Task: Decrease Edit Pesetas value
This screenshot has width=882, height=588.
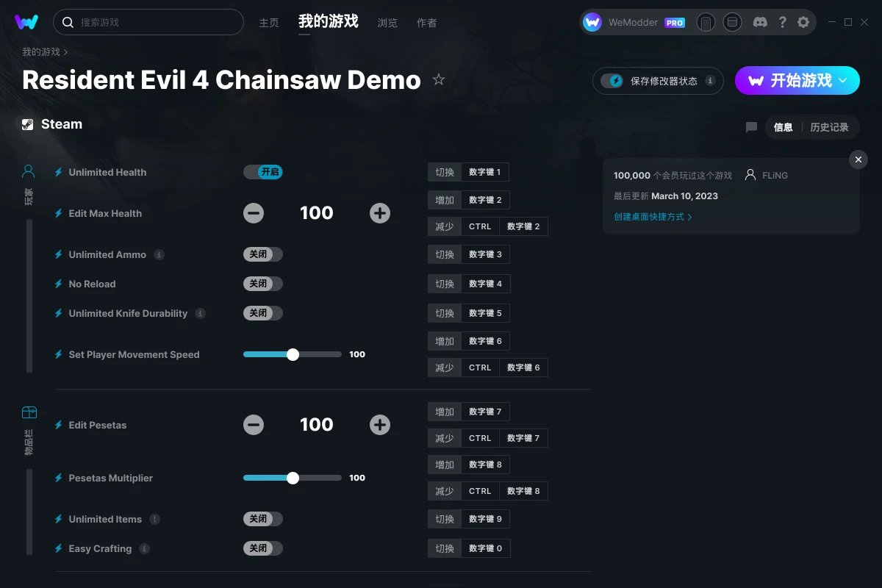Action: click(254, 425)
